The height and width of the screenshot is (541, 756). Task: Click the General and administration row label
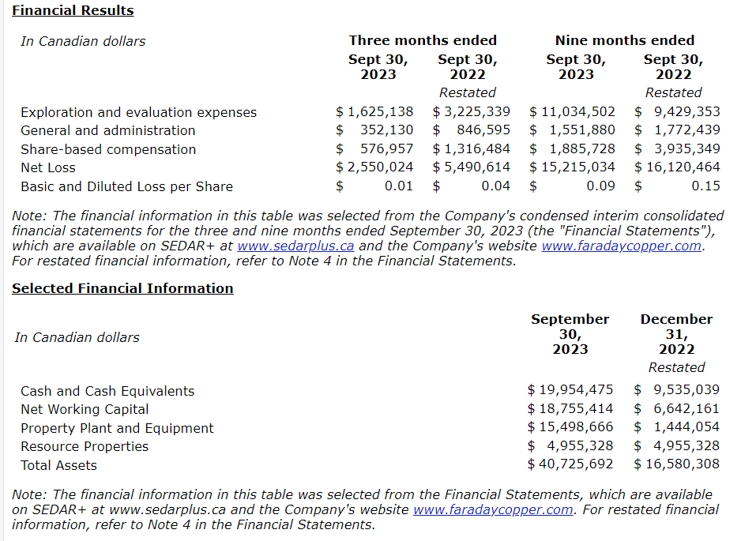[107, 130]
